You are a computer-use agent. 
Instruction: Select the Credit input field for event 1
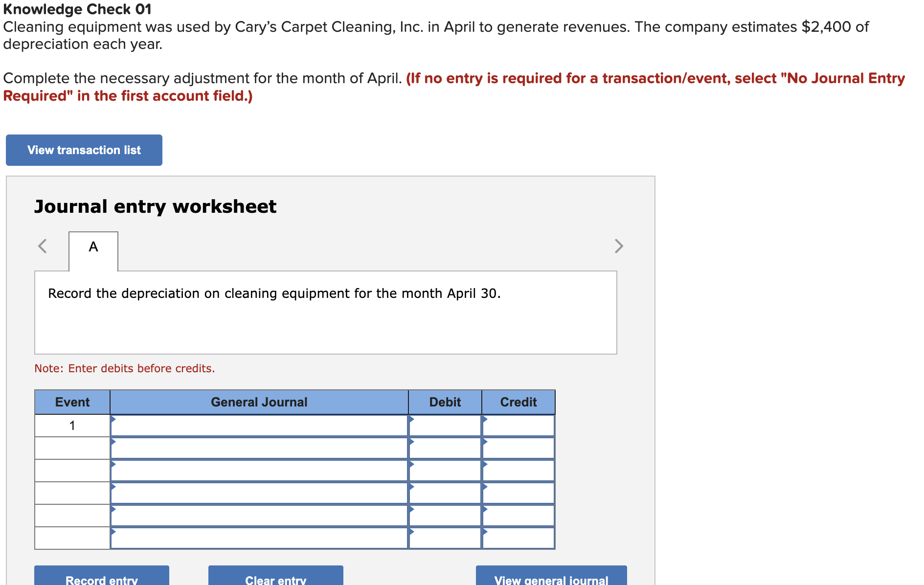tap(518, 425)
